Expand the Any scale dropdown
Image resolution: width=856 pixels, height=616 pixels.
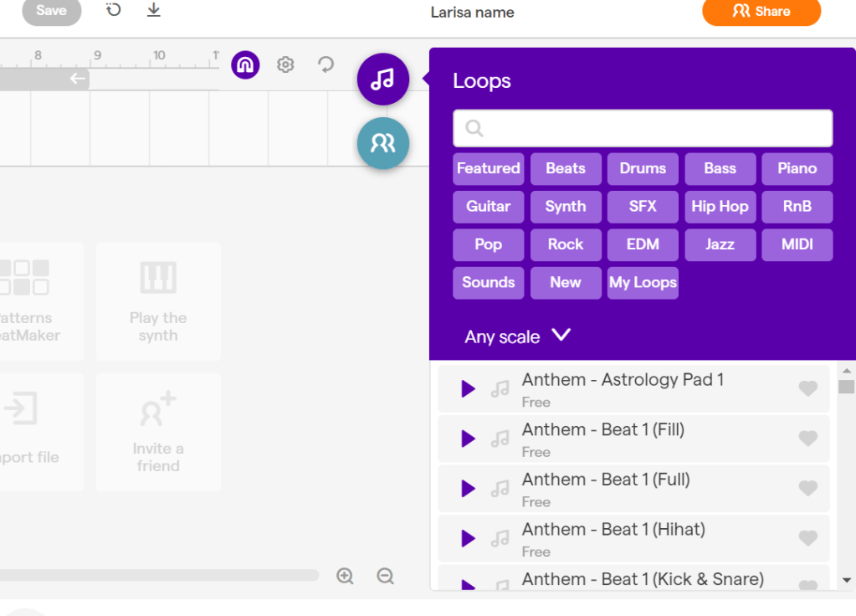click(x=517, y=336)
